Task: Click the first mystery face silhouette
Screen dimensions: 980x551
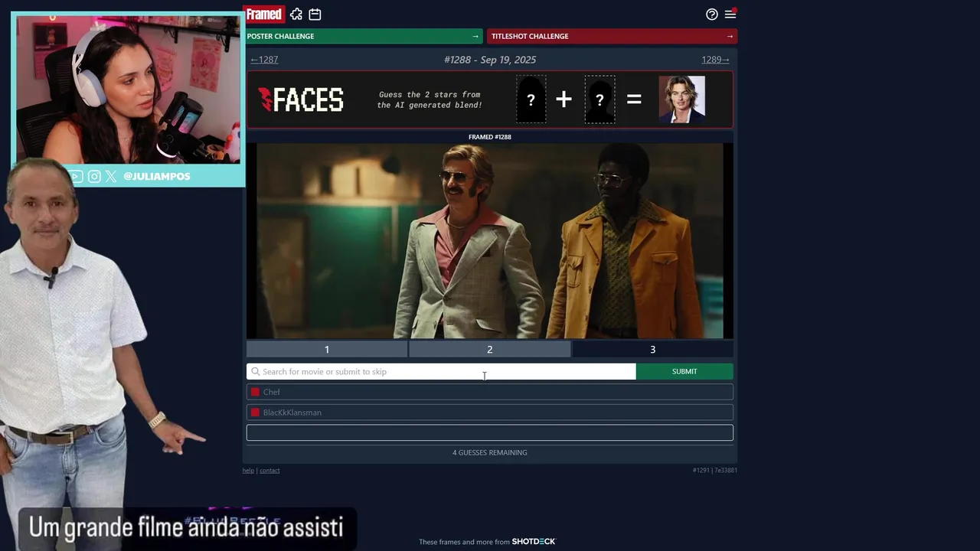Action: (x=531, y=99)
